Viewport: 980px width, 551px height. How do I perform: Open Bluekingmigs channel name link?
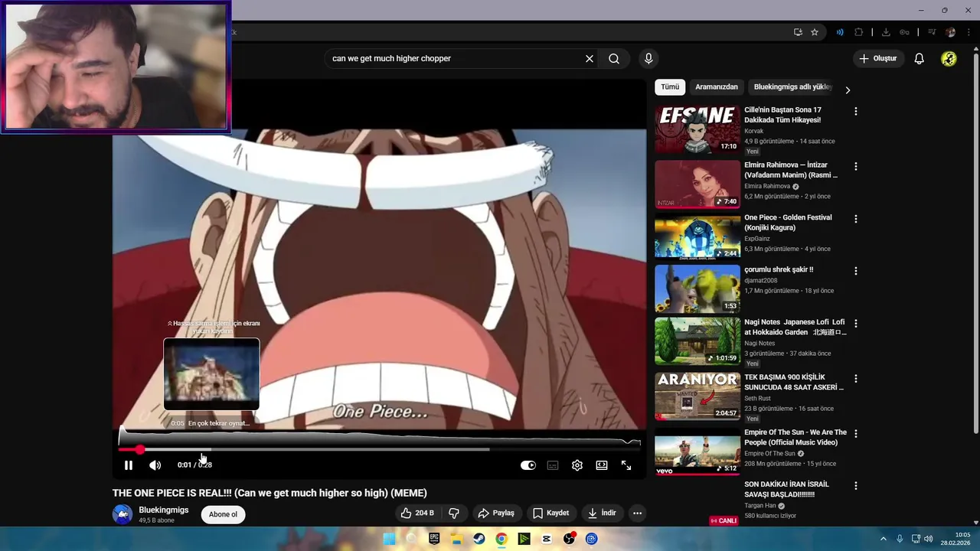tap(164, 510)
